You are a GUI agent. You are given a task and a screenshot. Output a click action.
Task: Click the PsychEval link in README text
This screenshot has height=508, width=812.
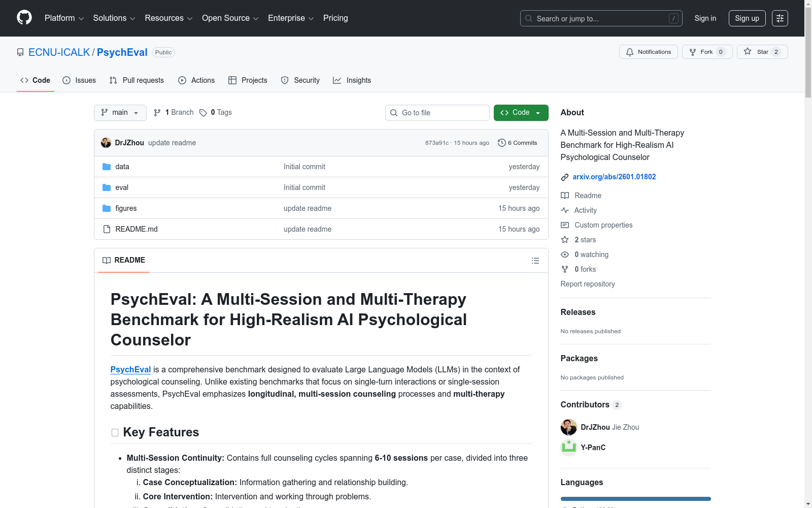130,370
